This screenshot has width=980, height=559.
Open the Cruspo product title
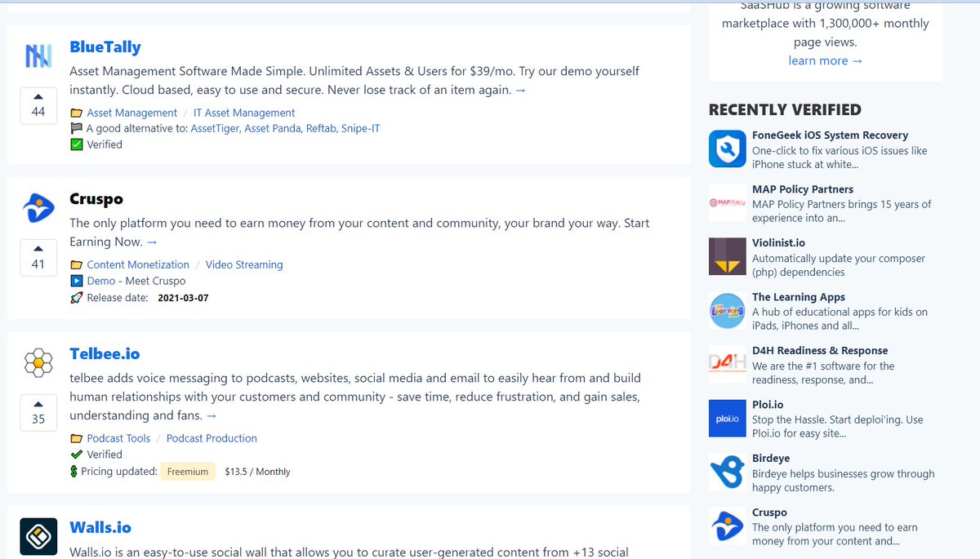point(96,199)
